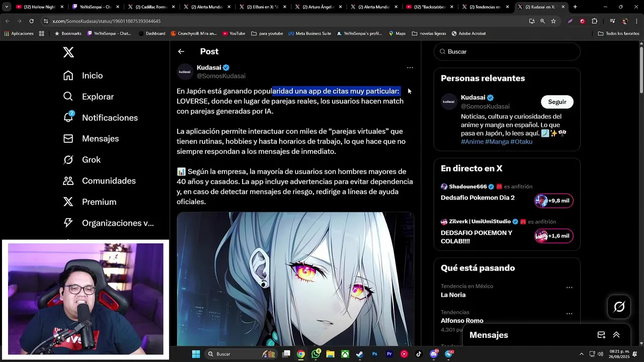This screenshot has height=362, width=644.
Task: Open Mensajes envelope in sidebar
Action: pos(91,139)
